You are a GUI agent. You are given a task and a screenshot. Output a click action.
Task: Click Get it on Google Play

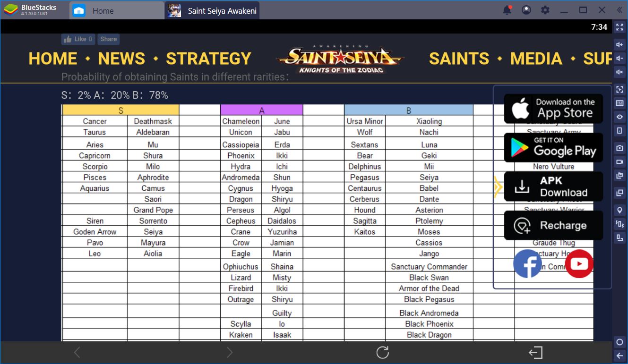(x=553, y=147)
